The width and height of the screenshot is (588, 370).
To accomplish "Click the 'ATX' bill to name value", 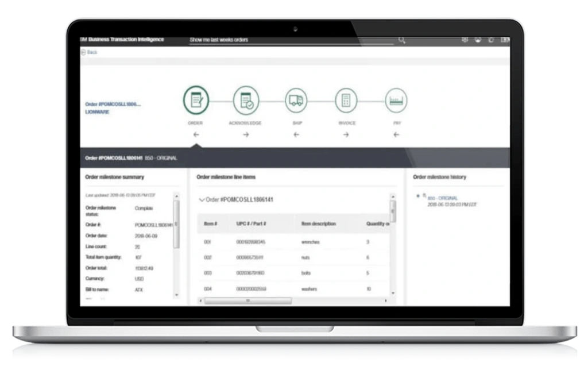I will [139, 290].
